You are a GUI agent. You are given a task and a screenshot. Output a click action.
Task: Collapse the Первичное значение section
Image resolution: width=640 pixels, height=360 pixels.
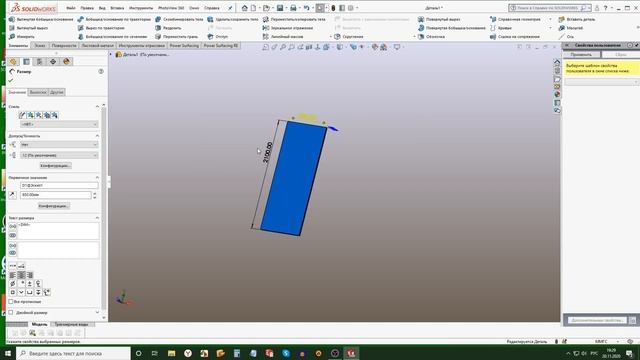click(x=97, y=178)
